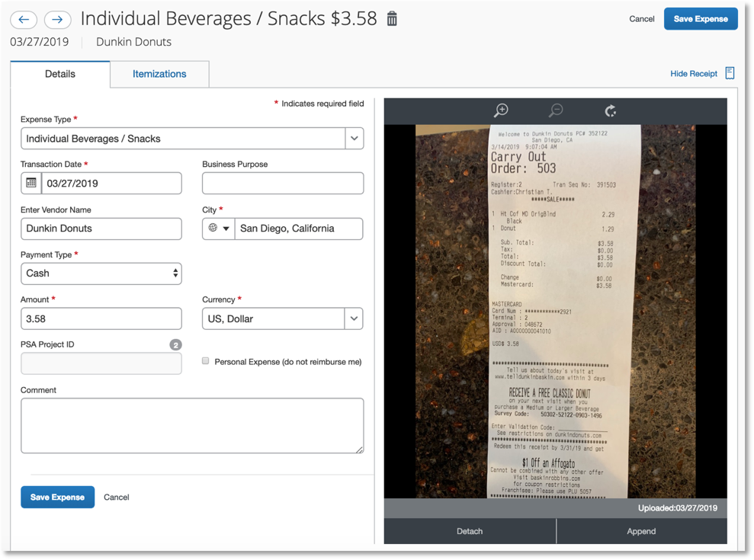Image resolution: width=754 pixels, height=560 pixels.
Task: Zoom in on the receipt image
Action: point(501,110)
